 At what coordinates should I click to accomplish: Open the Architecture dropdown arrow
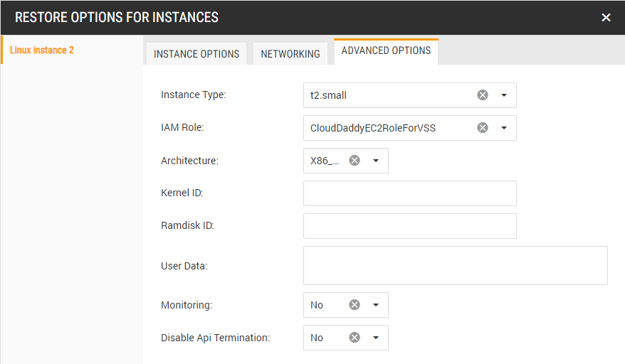click(x=375, y=161)
